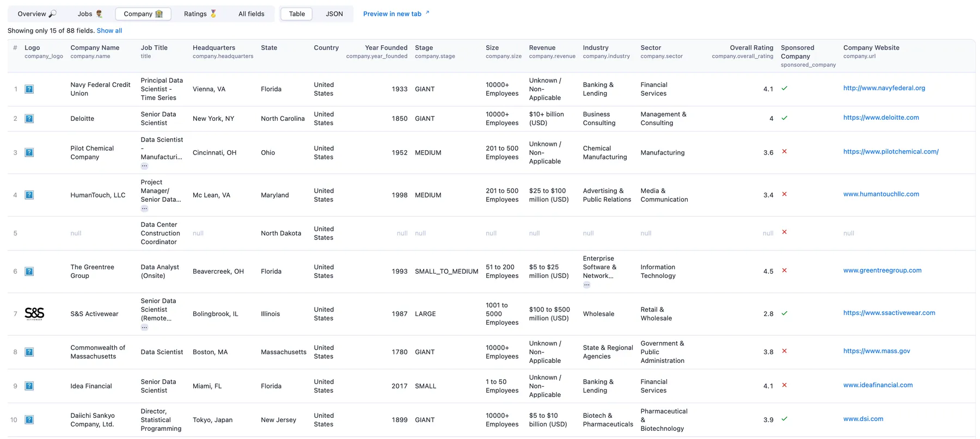This screenshot has width=980, height=439.
Task: Click the Navy Federal Credit Union logo placeholder
Action: (x=29, y=89)
